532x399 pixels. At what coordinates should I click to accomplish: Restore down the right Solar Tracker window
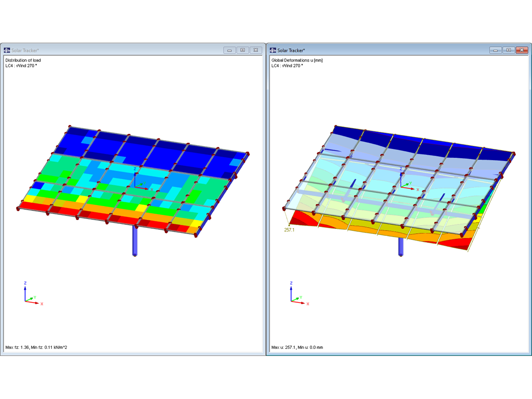(x=509, y=50)
